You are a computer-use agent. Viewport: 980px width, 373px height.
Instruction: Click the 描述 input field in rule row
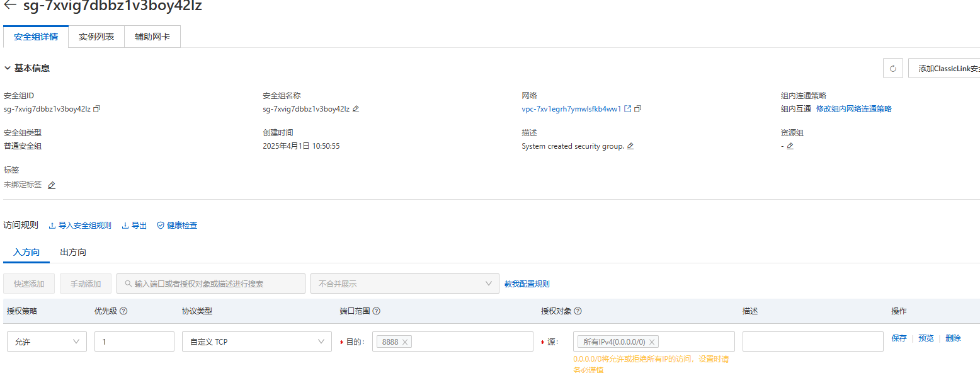coord(812,341)
